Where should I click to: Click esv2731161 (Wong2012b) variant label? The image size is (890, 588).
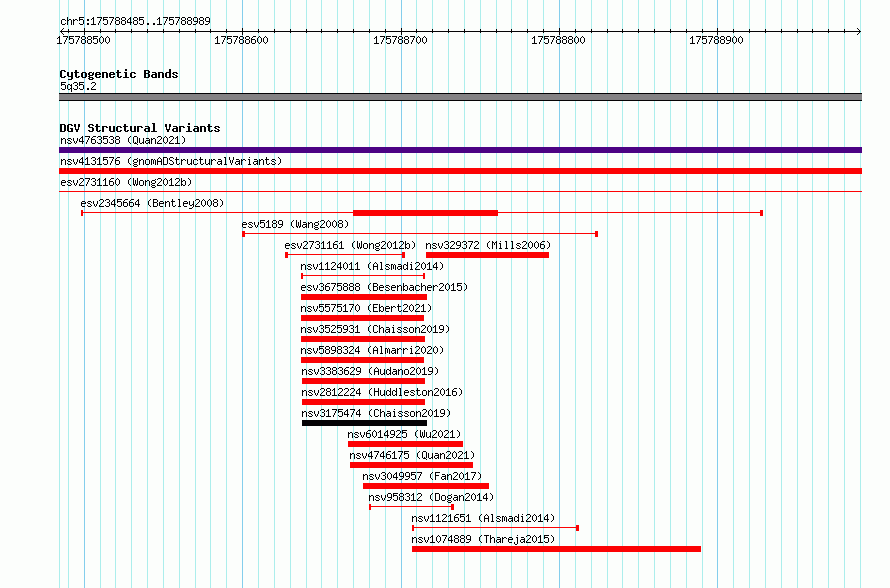tap(350, 245)
